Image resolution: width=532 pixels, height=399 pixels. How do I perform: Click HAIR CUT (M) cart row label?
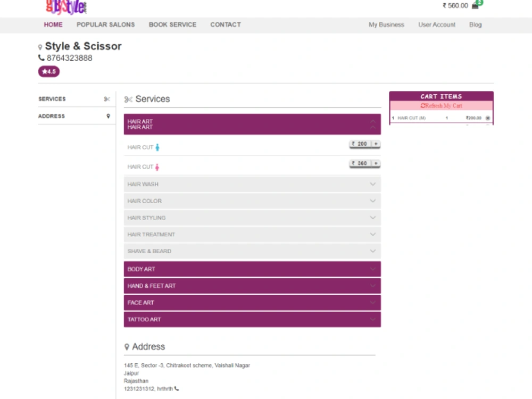coord(412,118)
